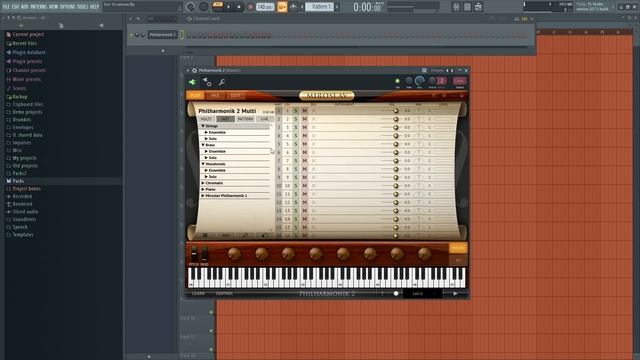Open the VIEW menu
The image size is (640, 360).
(53, 7)
